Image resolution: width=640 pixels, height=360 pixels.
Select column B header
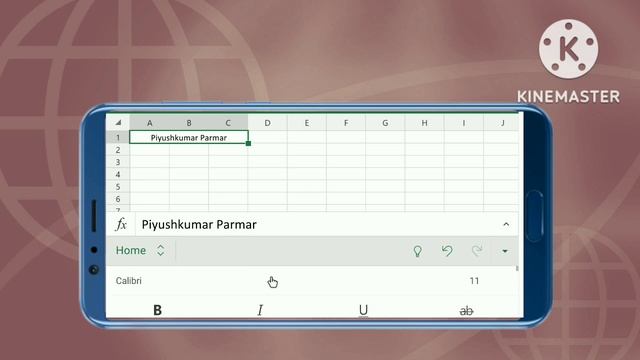point(189,123)
